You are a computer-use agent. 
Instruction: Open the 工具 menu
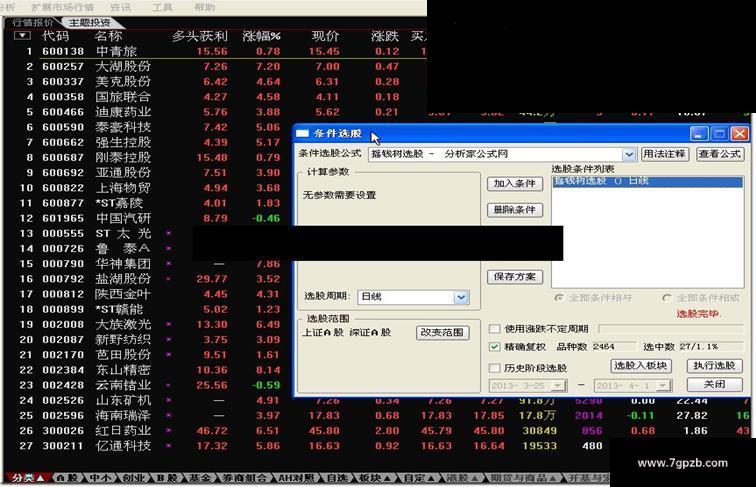[162, 7]
